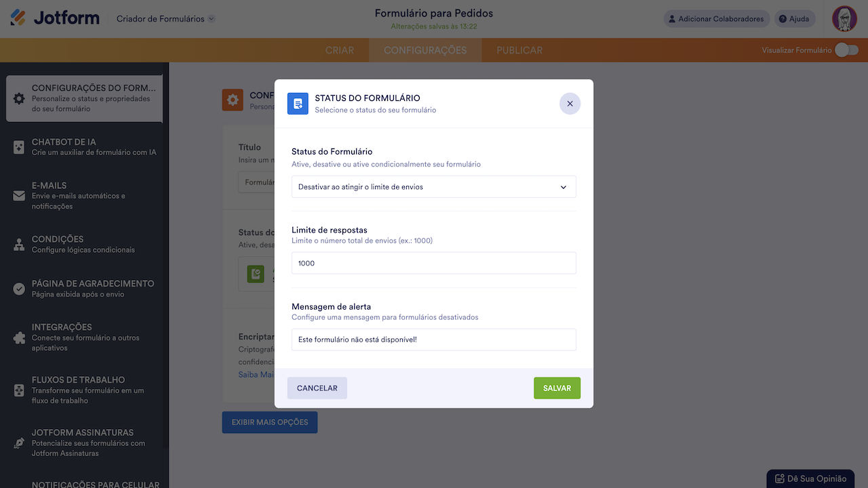The image size is (868, 488).
Task: Click the Jotform logo icon
Action: tap(18, 18)
